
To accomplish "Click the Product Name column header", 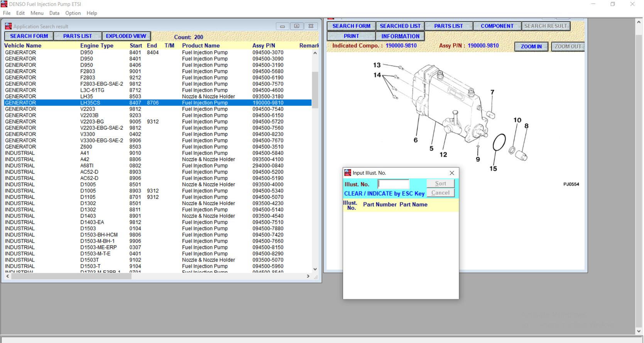I will [x=201, y=46].
